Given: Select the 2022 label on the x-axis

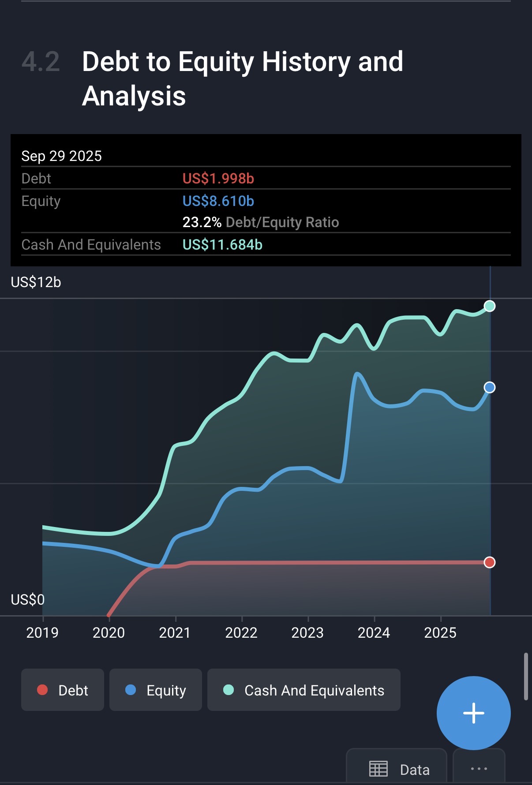Looking at the screenshot, I should point(241,632).
